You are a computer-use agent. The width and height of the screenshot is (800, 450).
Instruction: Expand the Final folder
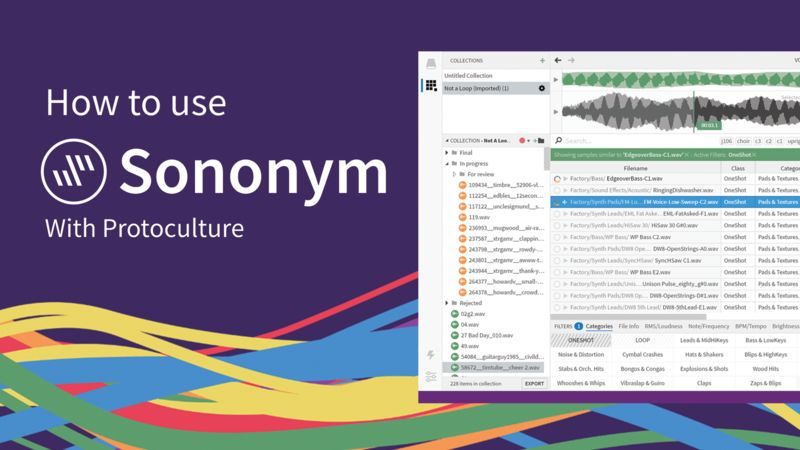[447, 153]
